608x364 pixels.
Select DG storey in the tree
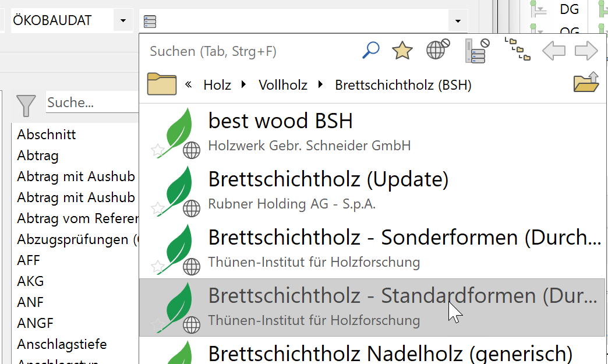click(569, 9)
